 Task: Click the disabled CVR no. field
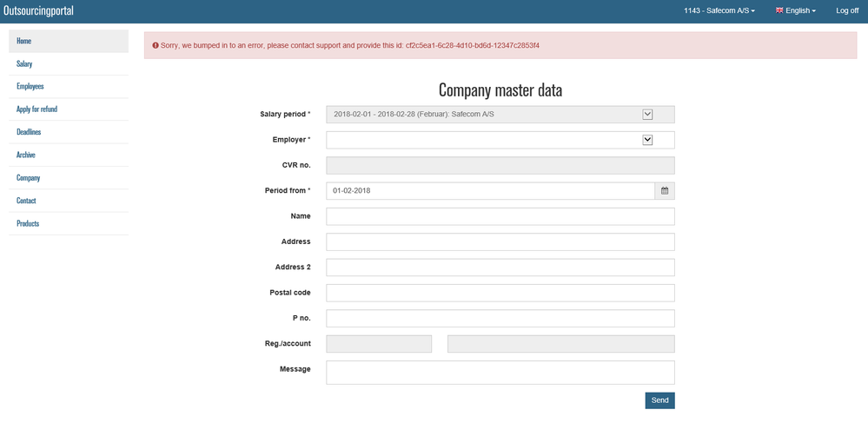point(500,166)
